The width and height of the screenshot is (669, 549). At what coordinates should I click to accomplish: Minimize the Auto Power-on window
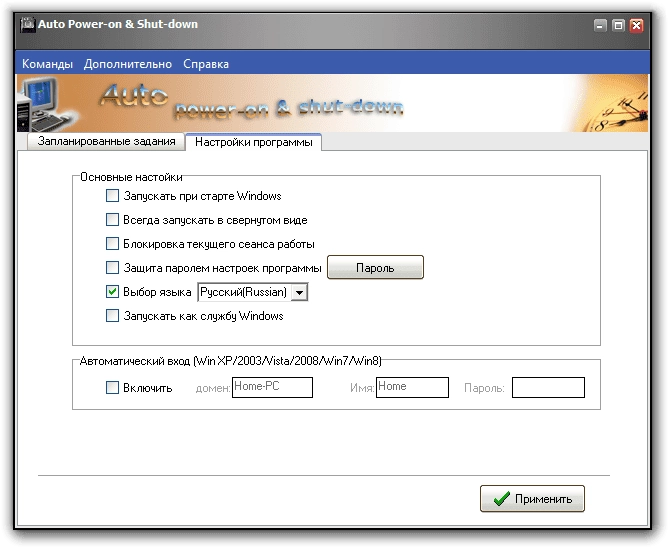point(600,26)
